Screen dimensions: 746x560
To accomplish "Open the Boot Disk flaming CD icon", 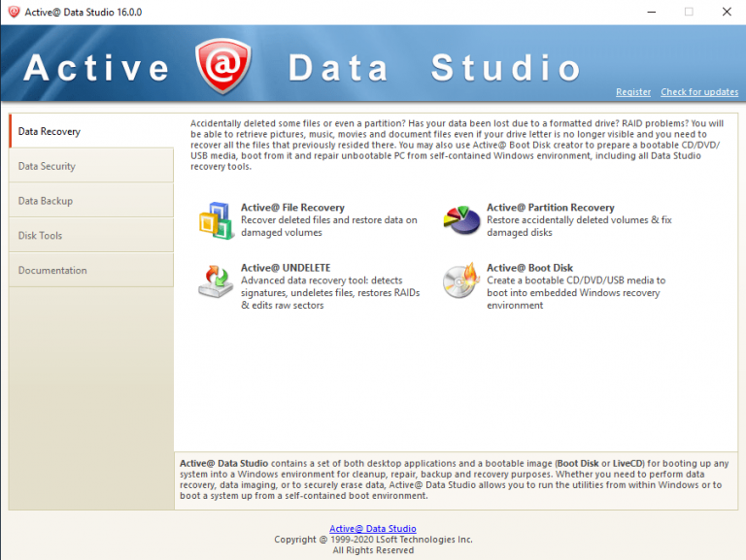I will pos(460,280).
